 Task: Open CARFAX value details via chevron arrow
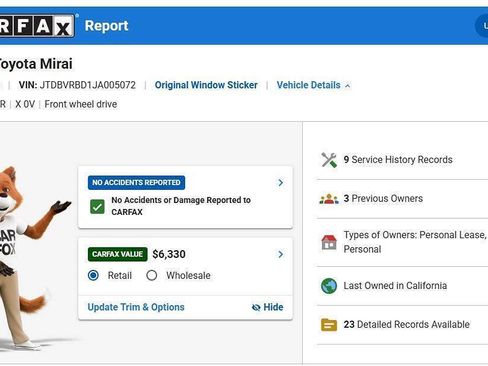point(281,255)
